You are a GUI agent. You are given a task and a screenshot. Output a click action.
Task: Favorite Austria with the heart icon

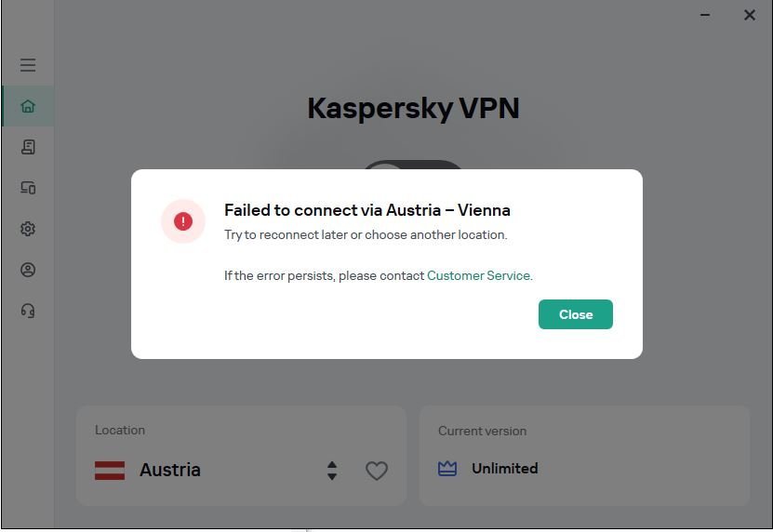point(377,471)
